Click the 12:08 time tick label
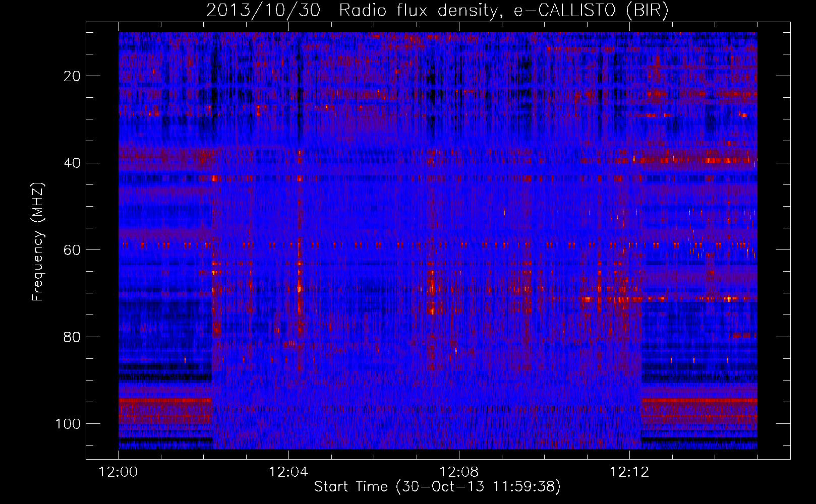 pyautogui.click(x=459, y=473)
